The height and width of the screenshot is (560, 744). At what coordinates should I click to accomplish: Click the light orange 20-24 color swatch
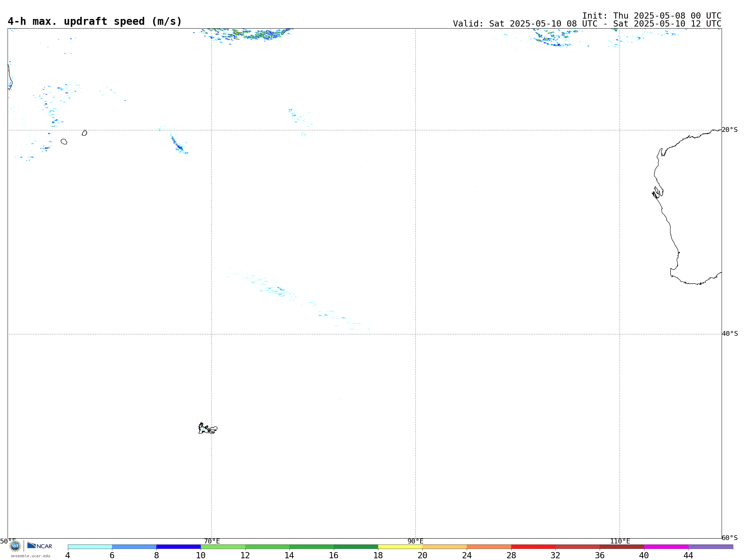tap(445, 547)
